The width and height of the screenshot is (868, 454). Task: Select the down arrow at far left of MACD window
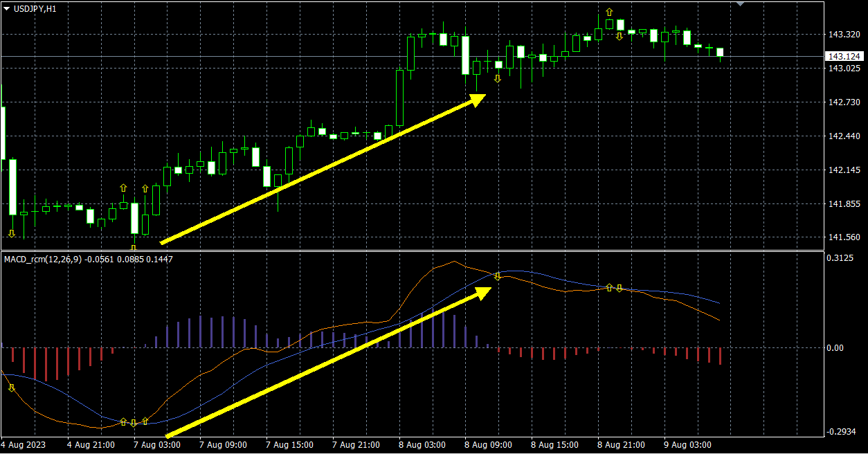[11, 388]
